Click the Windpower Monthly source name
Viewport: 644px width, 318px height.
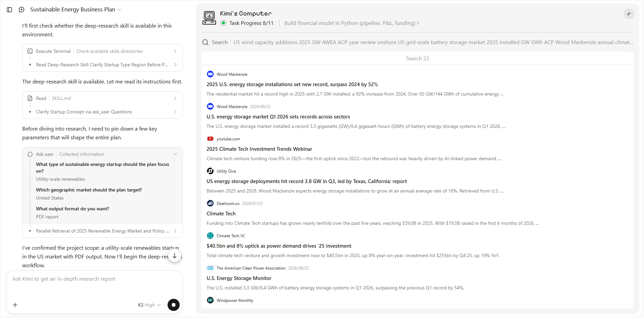click(235, 301)
